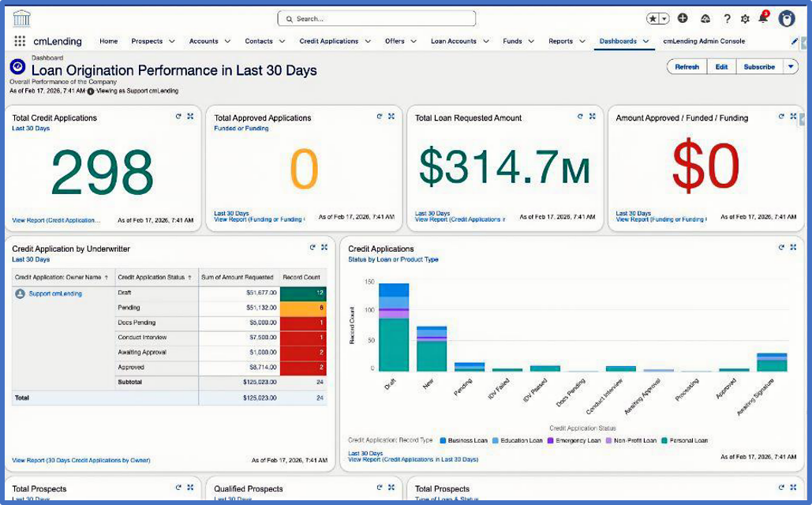
Task: Click the pencil edit navigation icon
Action: 795,41
